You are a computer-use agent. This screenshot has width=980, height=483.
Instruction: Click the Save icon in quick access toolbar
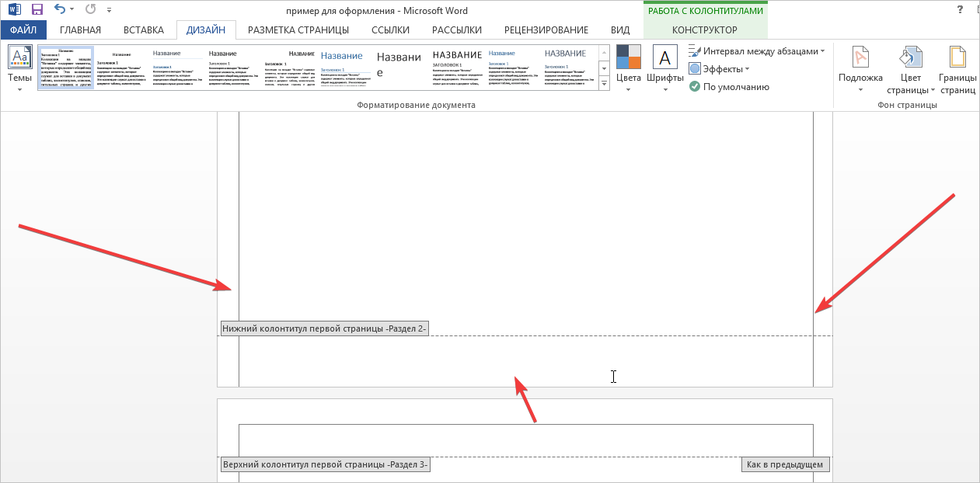37,10
